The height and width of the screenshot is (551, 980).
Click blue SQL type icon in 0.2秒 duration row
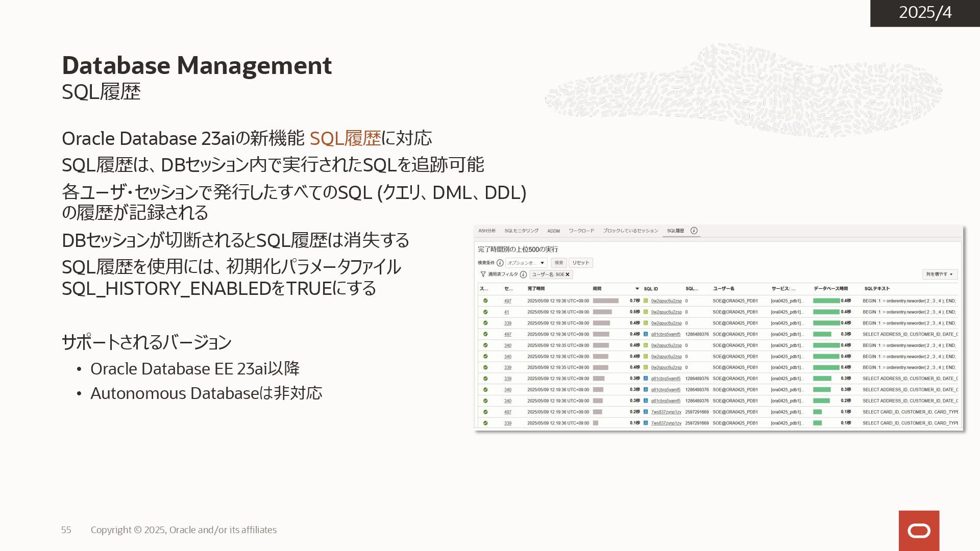[x=646, y=412]
